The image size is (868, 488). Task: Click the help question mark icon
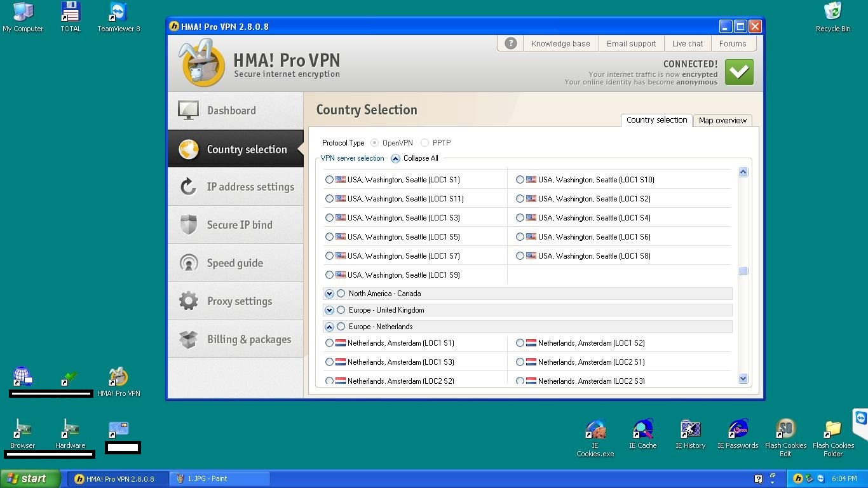pyautogui.click(x=510, y=43)
